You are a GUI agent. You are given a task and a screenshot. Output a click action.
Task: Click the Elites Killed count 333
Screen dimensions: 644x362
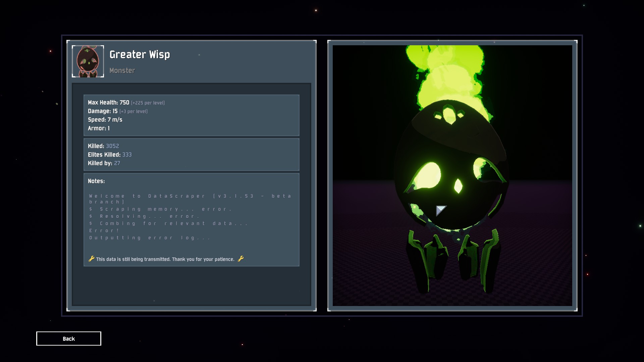127,155
